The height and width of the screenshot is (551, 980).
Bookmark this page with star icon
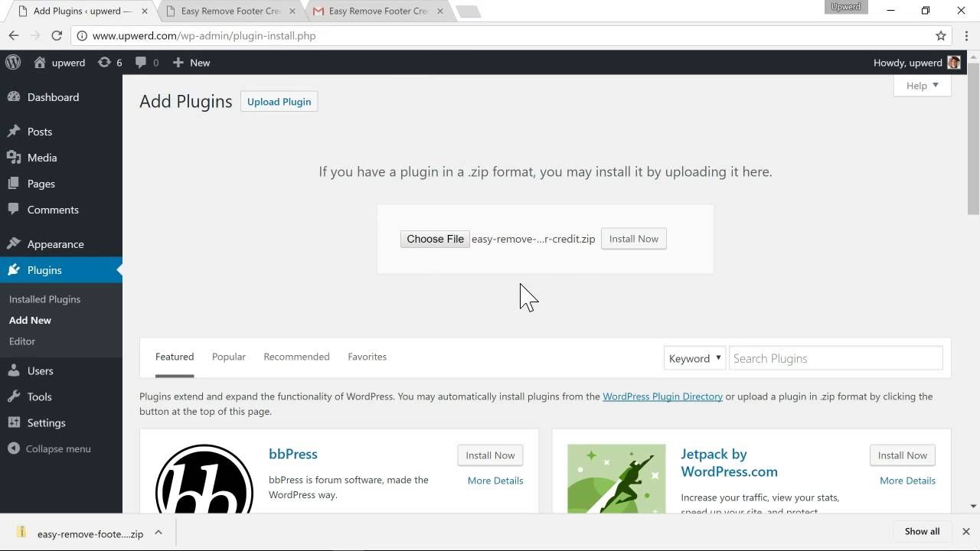pyautogui.click(x=941, y=35)
